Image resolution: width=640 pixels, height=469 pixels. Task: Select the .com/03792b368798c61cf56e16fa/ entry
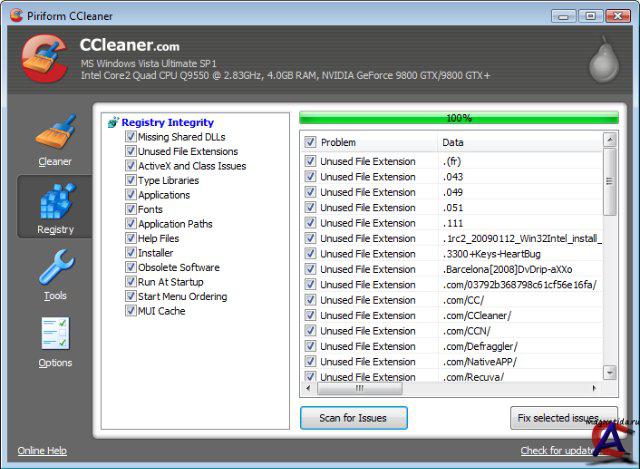520,285
